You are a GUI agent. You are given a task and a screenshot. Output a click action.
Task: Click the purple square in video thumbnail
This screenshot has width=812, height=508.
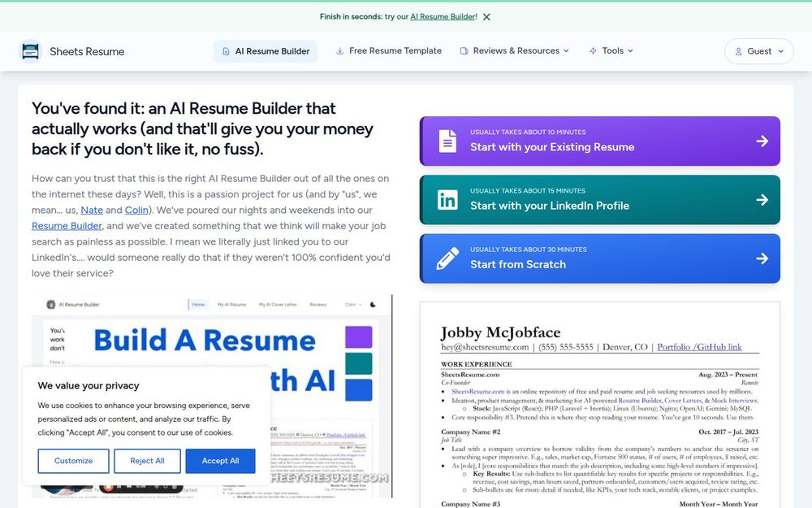coord(359,337)
